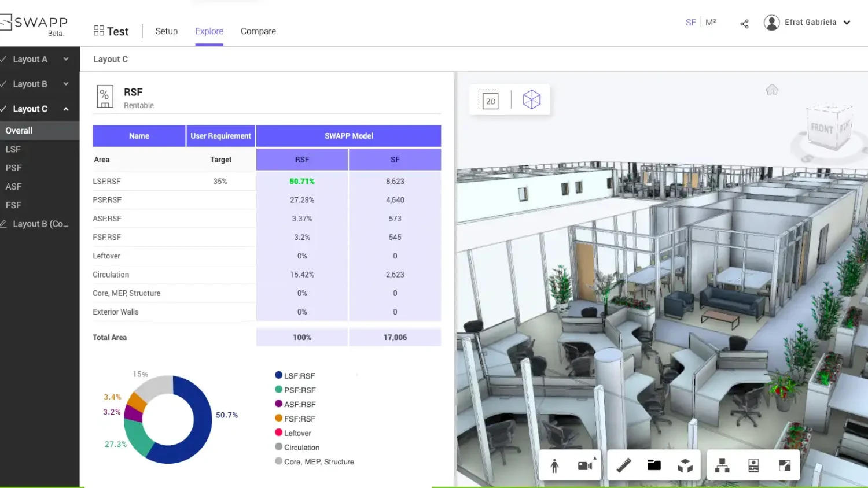The height and width of the screenshot is (488, 868).
Task: Switch to 2D view mode
Action: [x=490, y=101]
